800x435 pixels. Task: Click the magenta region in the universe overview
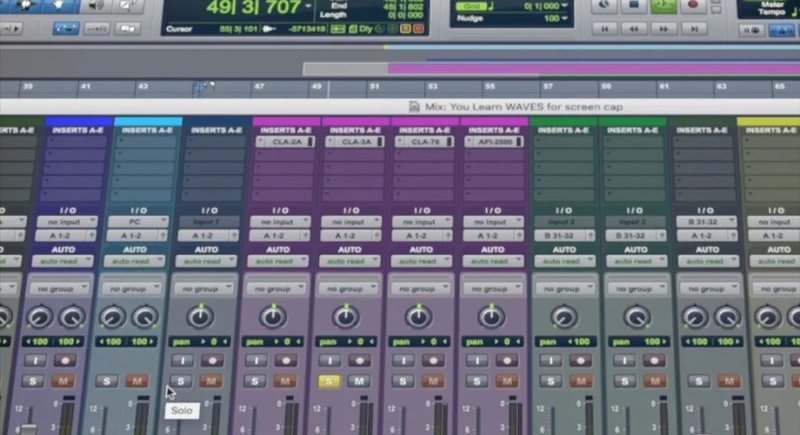(592, 68)
